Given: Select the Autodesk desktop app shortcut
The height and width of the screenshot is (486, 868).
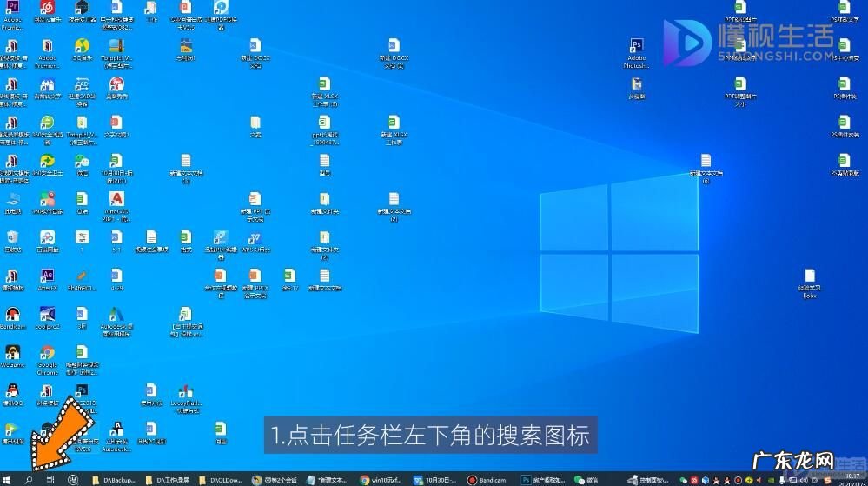Looking at the screenshot, I should (116, 322).
